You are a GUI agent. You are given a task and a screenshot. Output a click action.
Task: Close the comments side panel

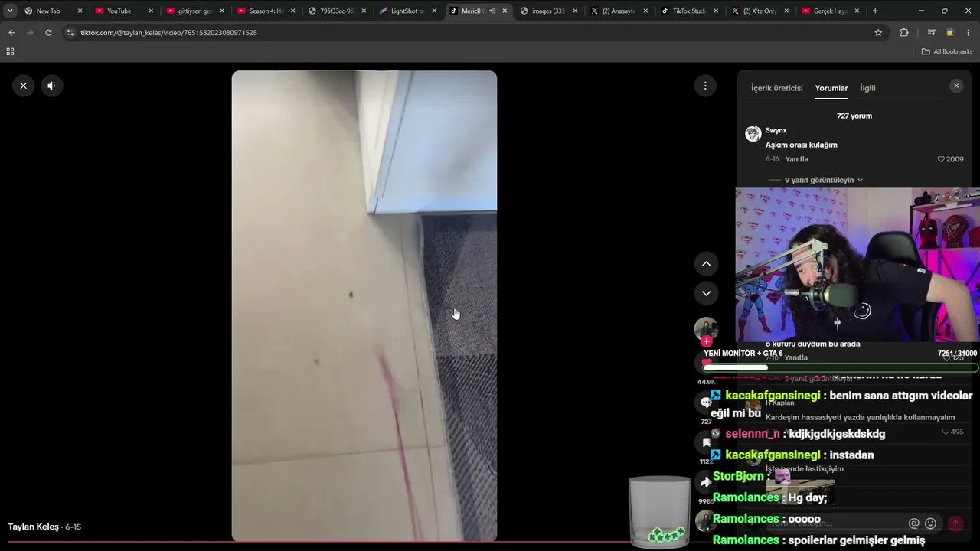(955, 86)
